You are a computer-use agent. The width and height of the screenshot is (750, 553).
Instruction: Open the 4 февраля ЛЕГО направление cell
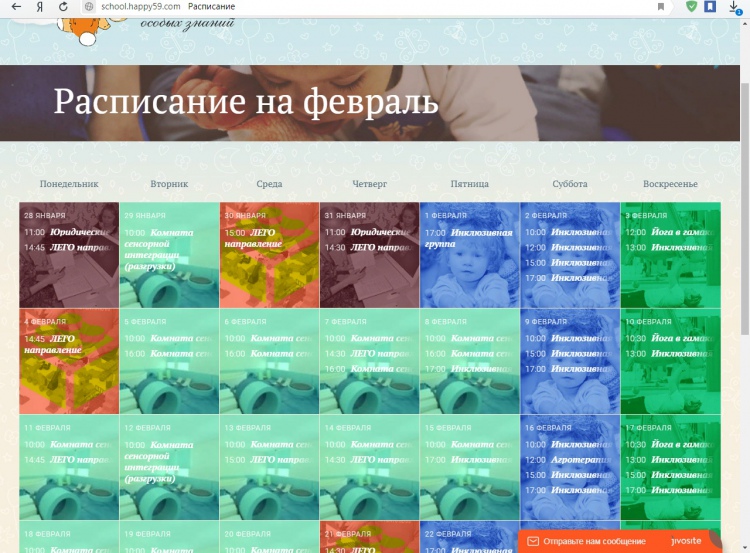69,361
